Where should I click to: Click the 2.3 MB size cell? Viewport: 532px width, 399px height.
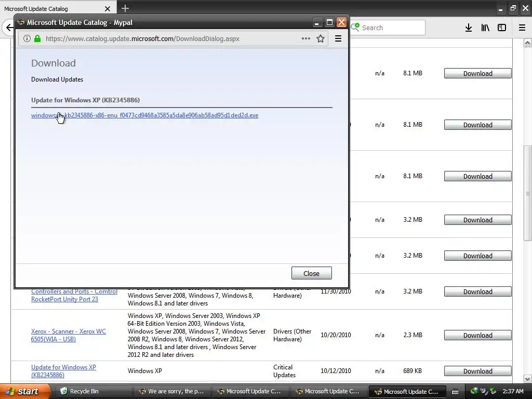[x=413, y=335]
